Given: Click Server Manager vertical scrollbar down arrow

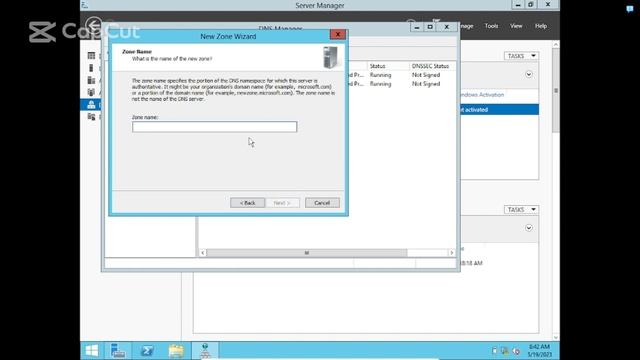Looking at the screenshot, I should 556,338.
